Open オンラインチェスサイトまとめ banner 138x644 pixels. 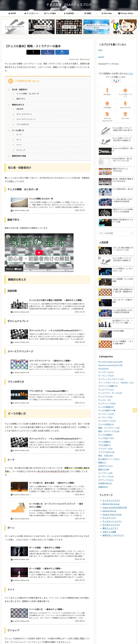pyautogui.click(x=96, y=27)
